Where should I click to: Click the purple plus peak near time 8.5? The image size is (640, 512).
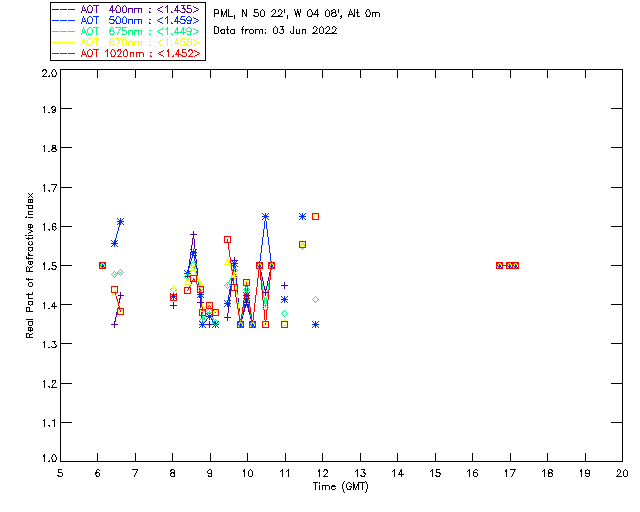click(193, 234)
